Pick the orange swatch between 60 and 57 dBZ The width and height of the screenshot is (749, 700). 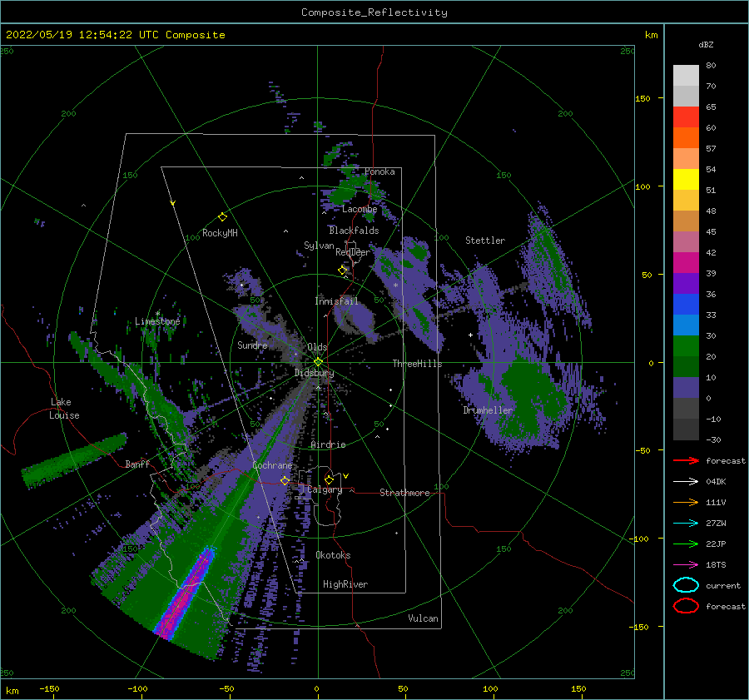coord(686,138)
